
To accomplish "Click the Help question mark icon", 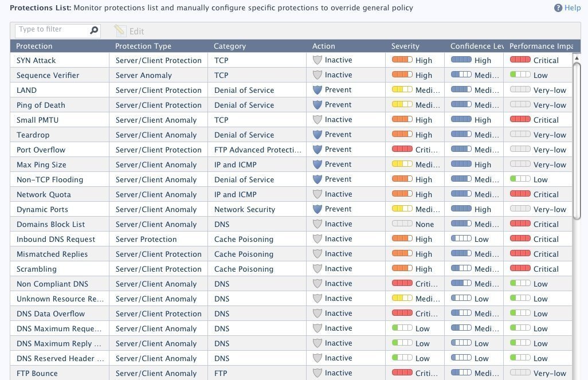I will [558, 8].
